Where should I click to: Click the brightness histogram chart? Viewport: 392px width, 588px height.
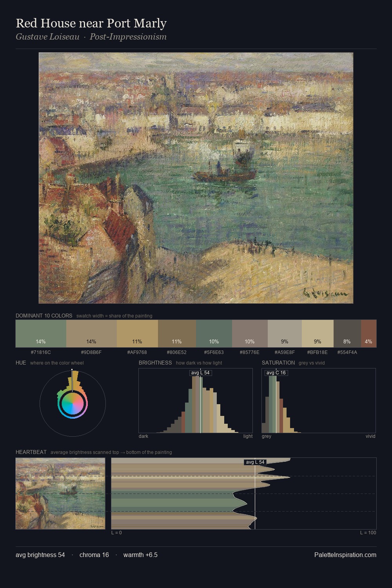(x=196, y=401)
